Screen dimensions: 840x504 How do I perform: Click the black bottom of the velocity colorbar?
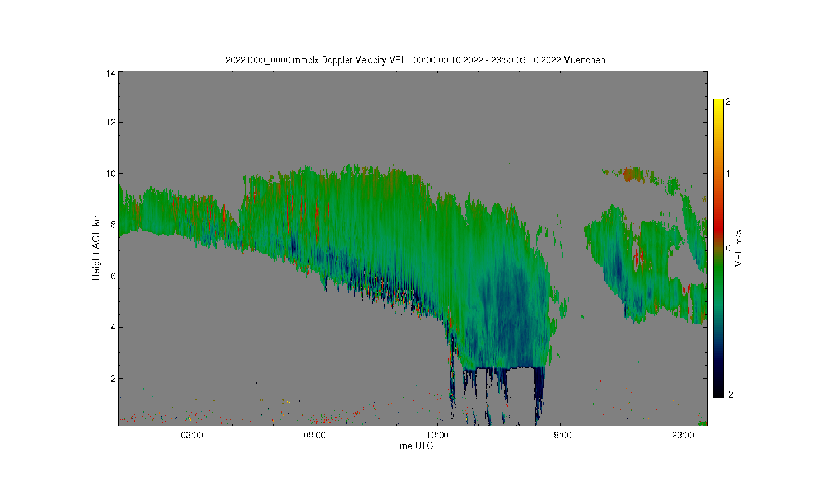click(718, 394)
